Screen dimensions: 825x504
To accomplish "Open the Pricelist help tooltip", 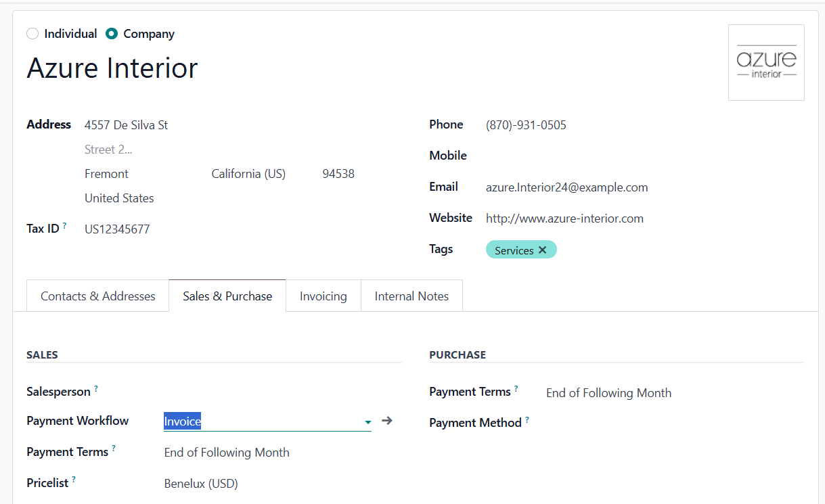I will click(73, 478).
